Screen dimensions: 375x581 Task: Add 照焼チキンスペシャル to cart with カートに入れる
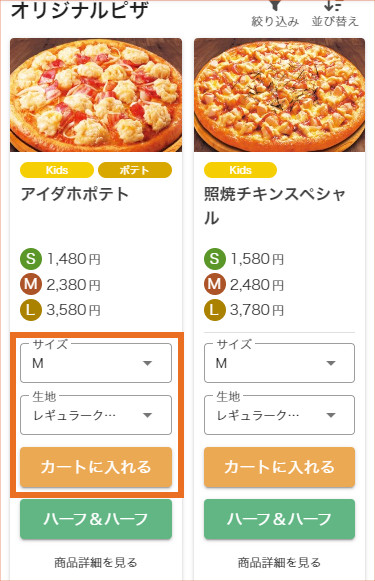click(x=279, y=467)
